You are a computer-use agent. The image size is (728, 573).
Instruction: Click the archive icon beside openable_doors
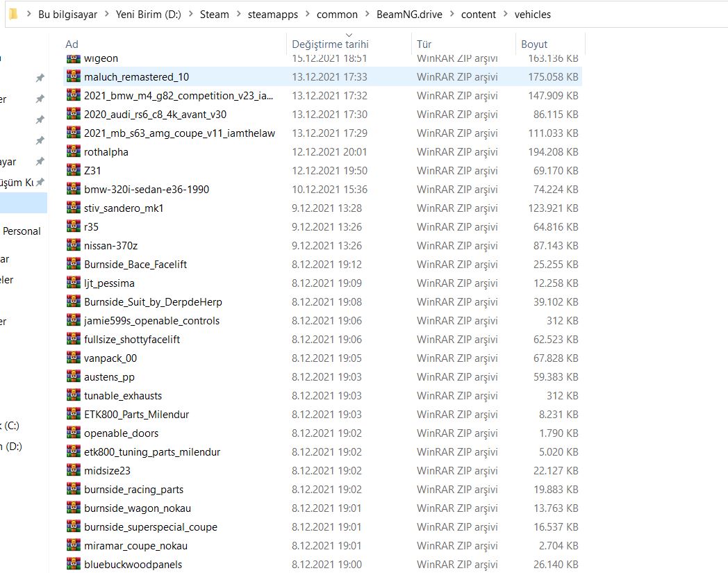coord(74,433)
